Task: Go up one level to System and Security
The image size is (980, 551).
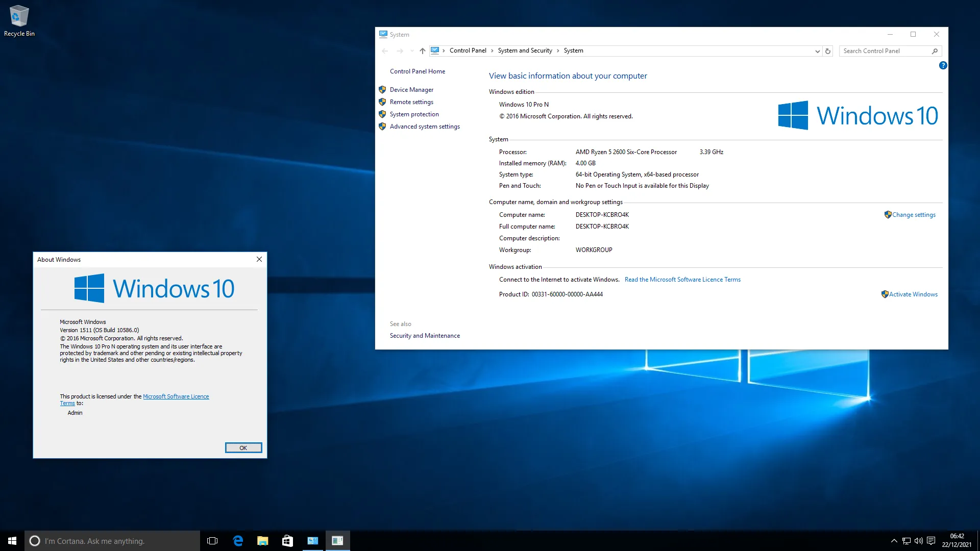Action: click(423, 51)
